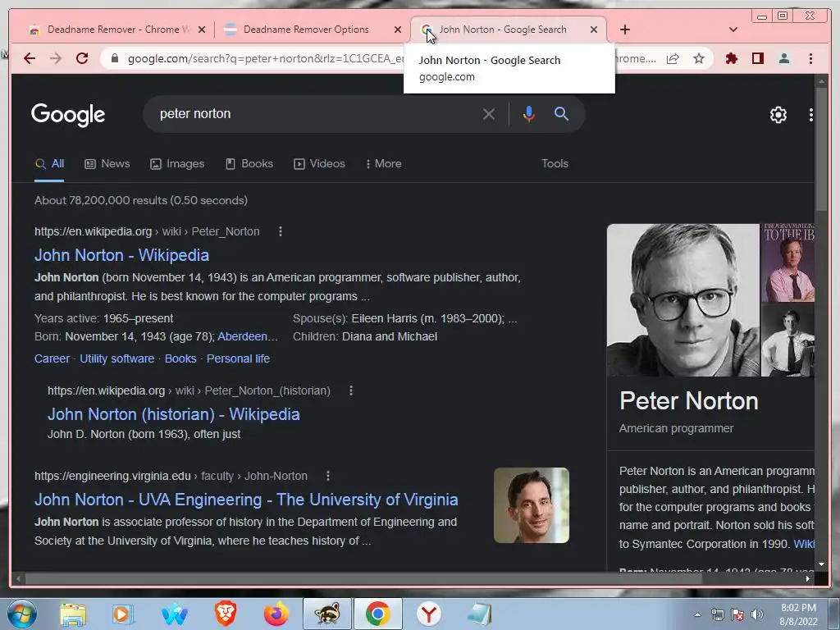Select the Images search filter

coord(177,164)
